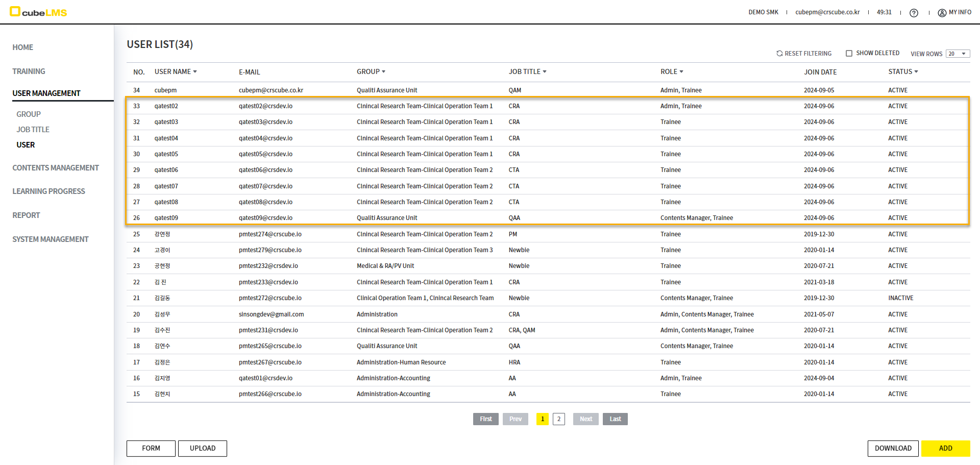Open the View Rows dropdown
The width and height of the screenshot is (980, 465).
[958, 54]
